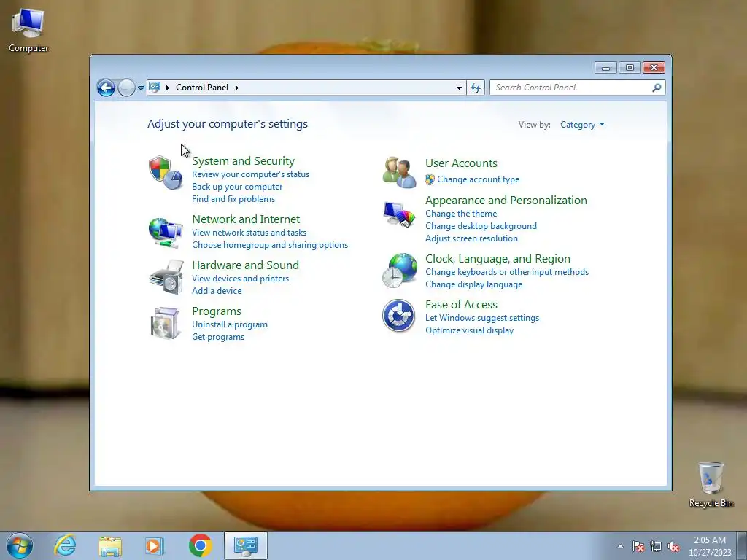Open Ease of Access heading
This screenshot has width=747, height=560.
(461, 305)
